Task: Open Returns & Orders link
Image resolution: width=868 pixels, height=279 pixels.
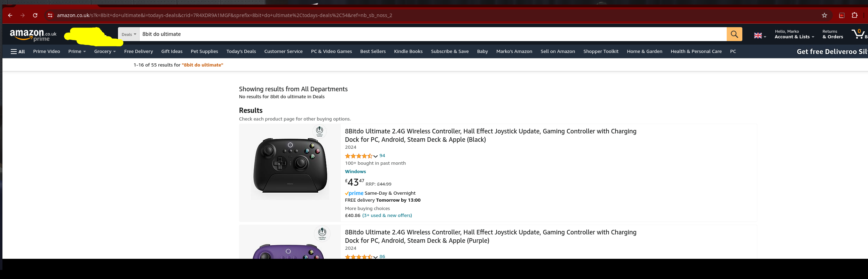Action: tap(833, 34)
